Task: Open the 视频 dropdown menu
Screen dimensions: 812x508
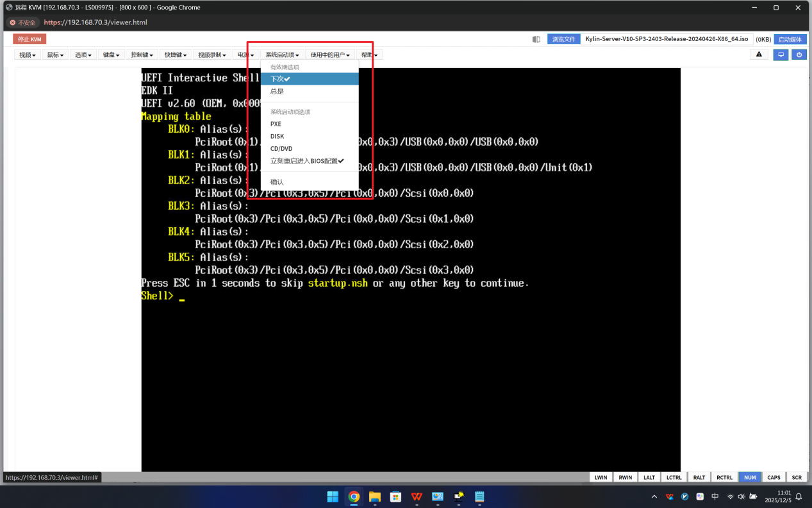Action: (27, 55)
